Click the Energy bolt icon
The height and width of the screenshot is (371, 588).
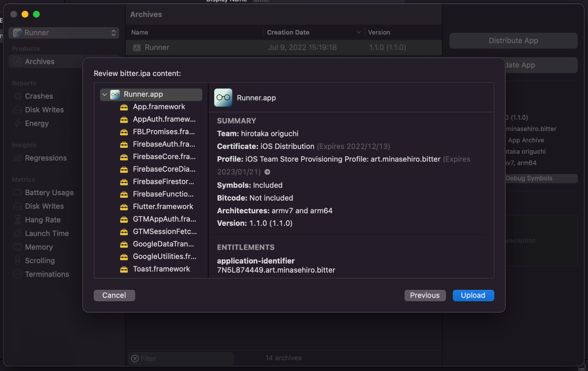(x=18, y=123)
